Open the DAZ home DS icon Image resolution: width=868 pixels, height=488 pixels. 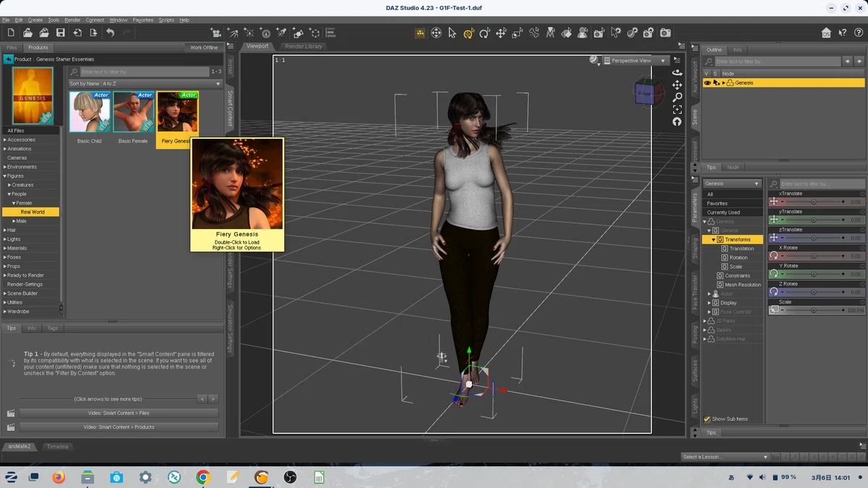(x=827, y=33)
